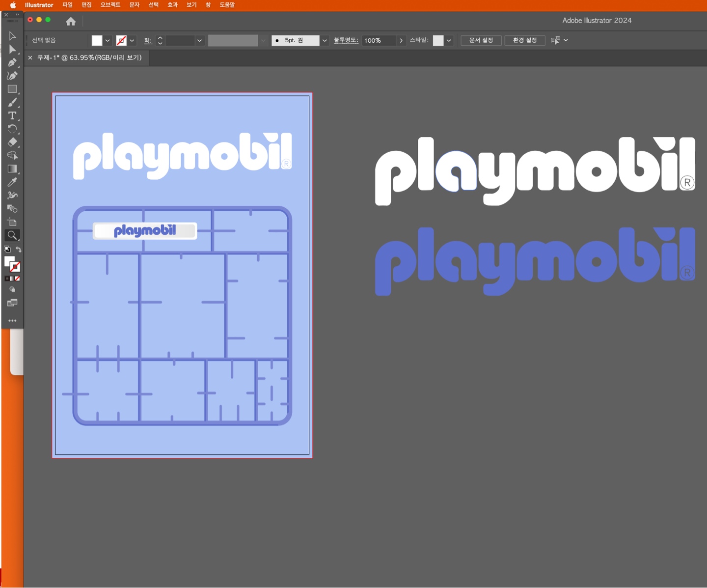Open the fill color dropdown arrow
Image resolution: width=707 pixels, height=588 pixels.
(108, 40)
